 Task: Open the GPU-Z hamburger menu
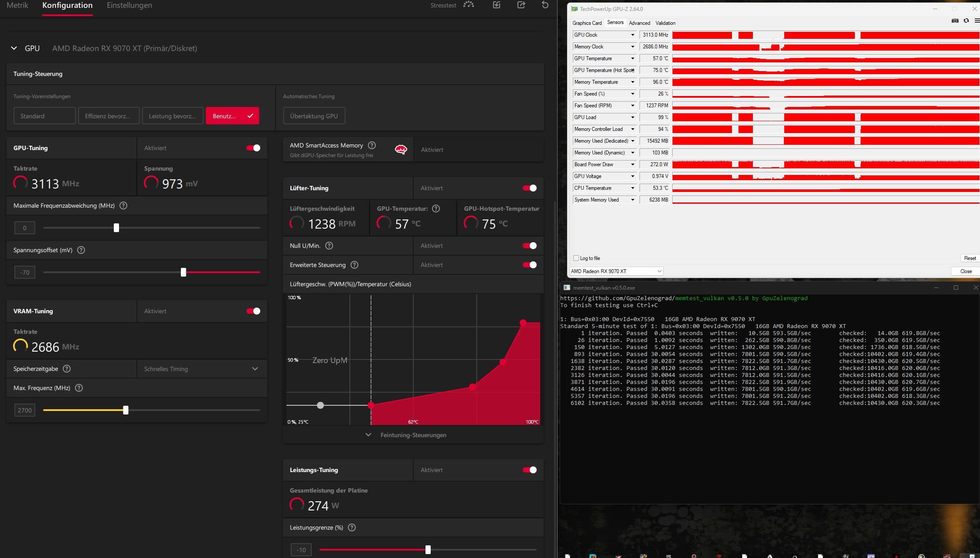(x=977, y=21)
